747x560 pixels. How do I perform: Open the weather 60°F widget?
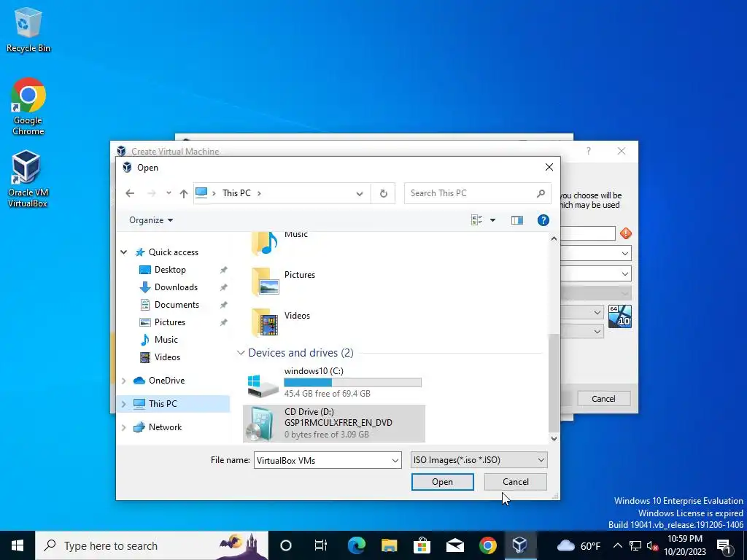(x=578, y=545)
